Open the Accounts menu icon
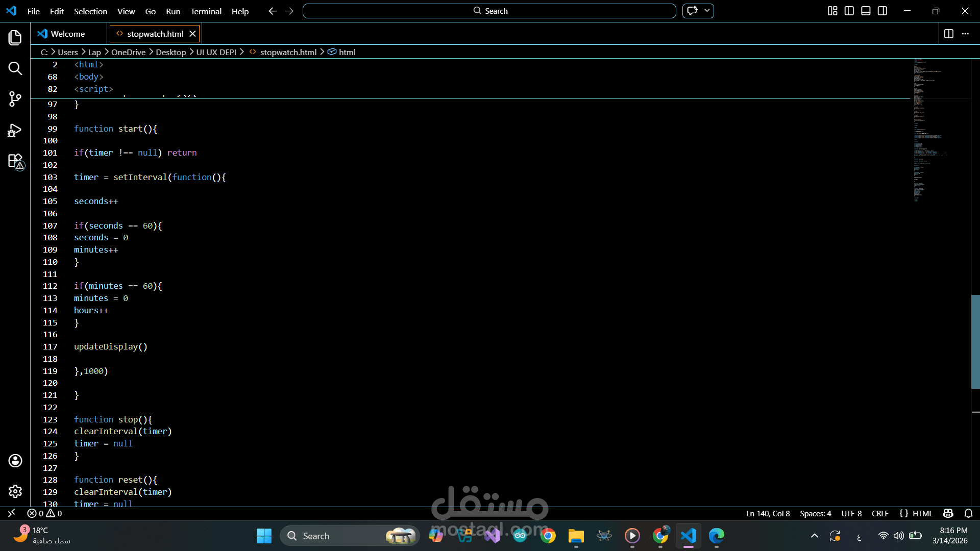 (15, 461)
